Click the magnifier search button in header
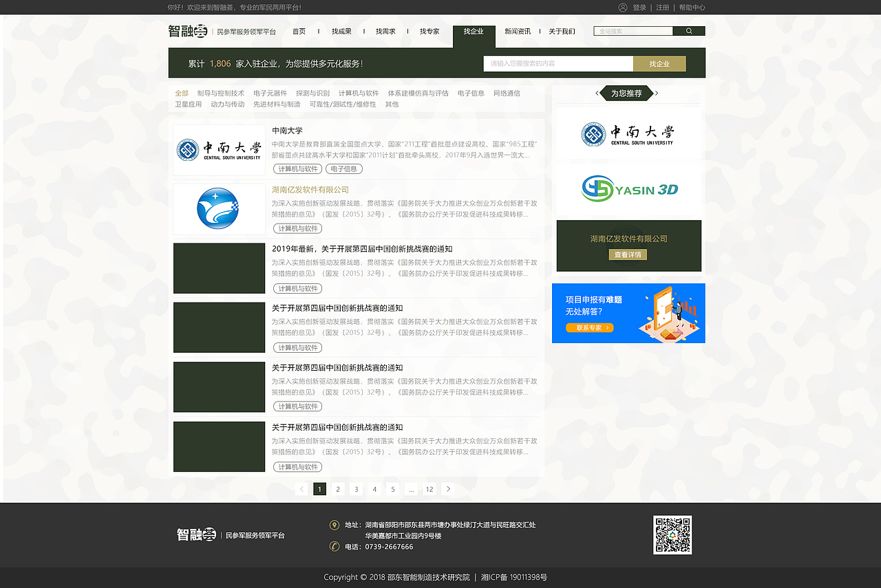The width and height of the screenshot is (881, 588). (689, 31)
